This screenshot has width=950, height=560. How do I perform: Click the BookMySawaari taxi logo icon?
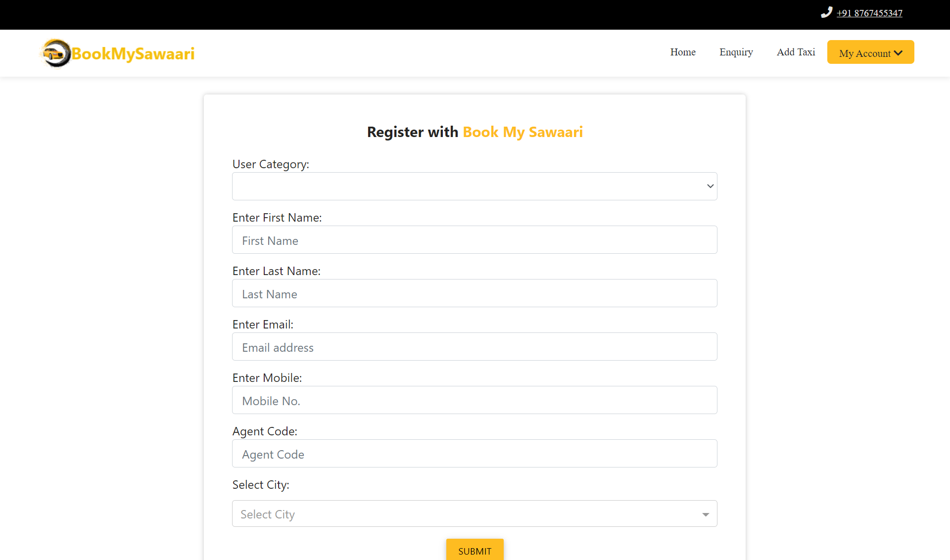55,53
